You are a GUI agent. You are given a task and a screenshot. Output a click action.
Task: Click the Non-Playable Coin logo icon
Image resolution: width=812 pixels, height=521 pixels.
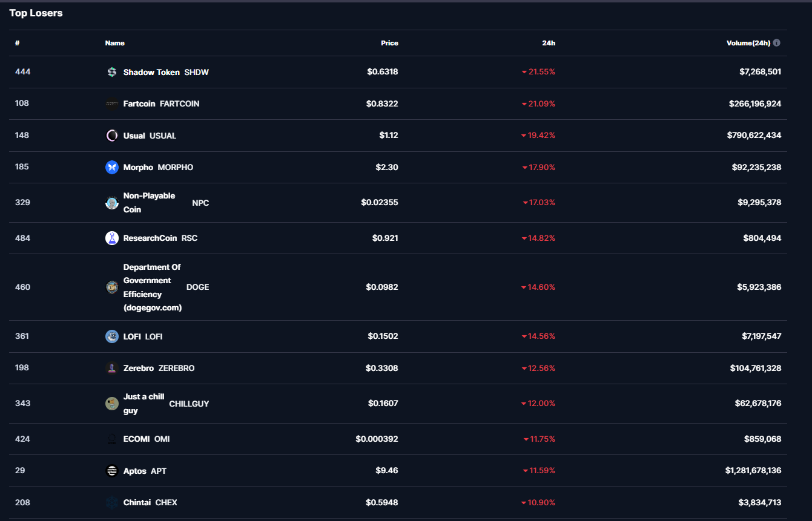[111, 203]
